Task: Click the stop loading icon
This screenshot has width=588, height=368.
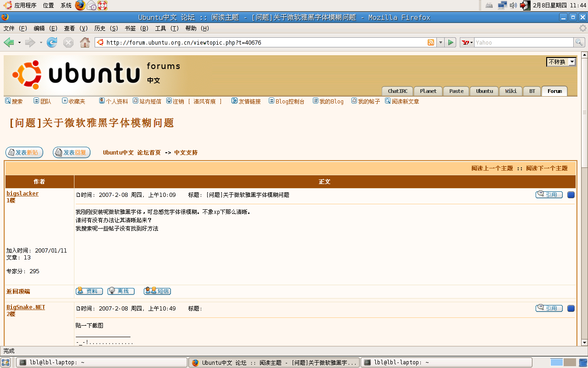Action: pos(68,42)
